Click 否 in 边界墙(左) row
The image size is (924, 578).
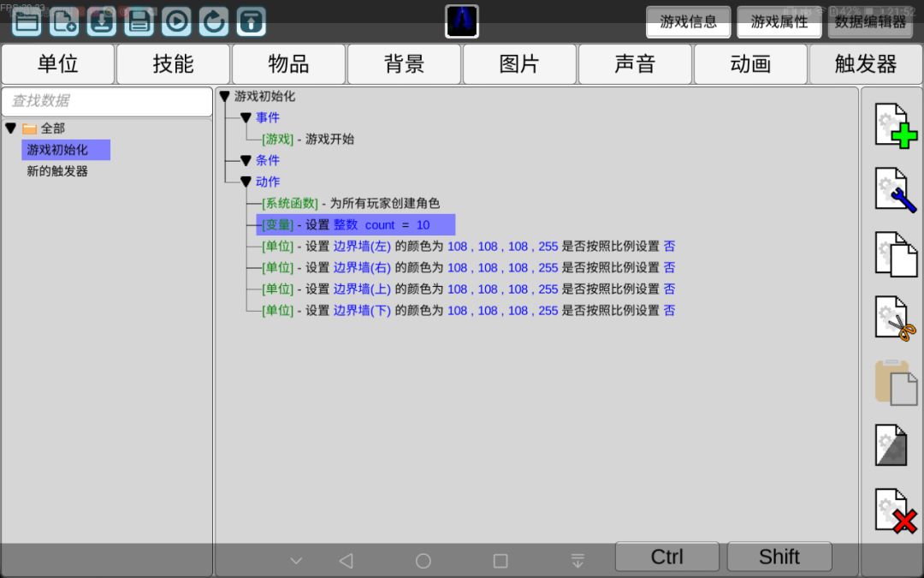click(x=669, y=246)
